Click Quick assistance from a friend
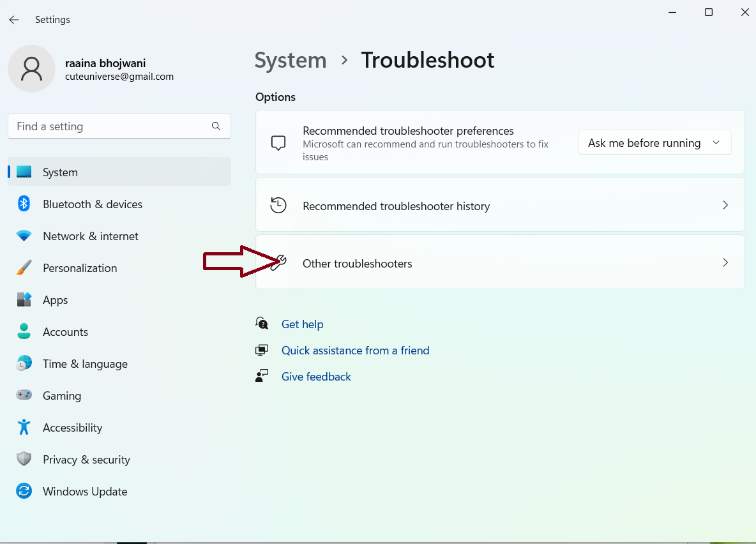 coord(355,351)
